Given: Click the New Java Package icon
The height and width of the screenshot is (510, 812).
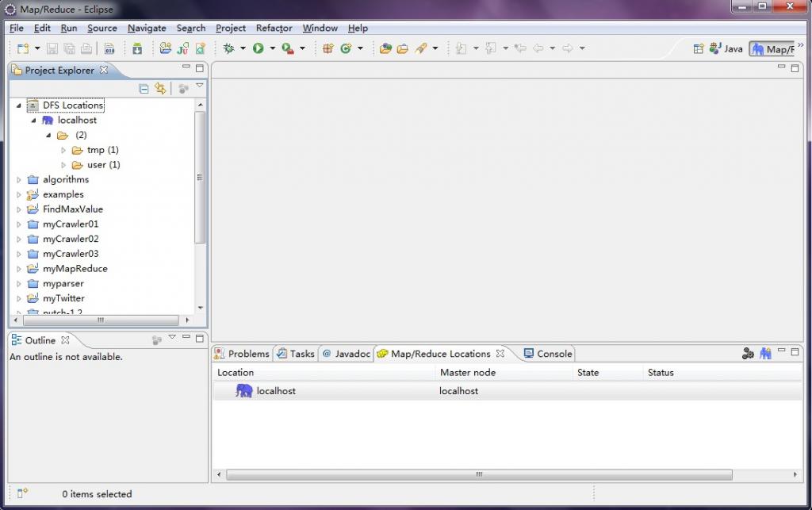Looking at the screenshot, I should click(x=327, y=48).
